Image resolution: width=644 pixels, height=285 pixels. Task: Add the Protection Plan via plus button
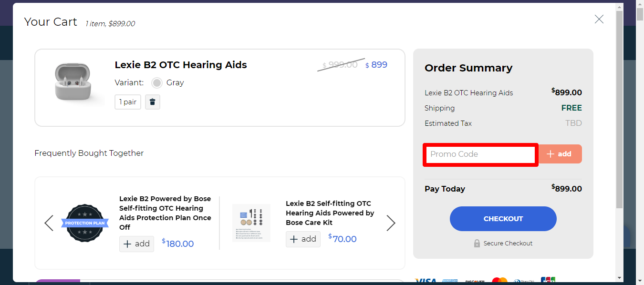click(136, 244)
